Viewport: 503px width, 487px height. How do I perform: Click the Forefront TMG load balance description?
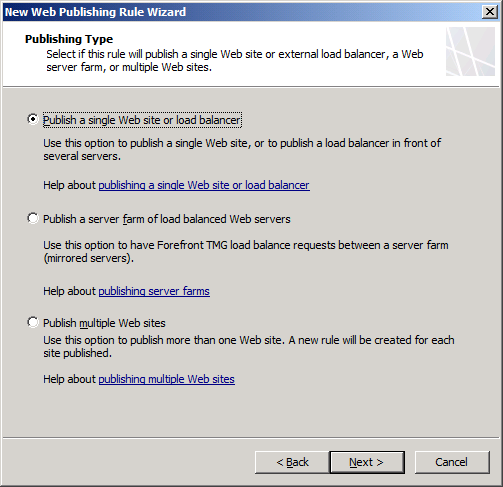tap(246, 252)
